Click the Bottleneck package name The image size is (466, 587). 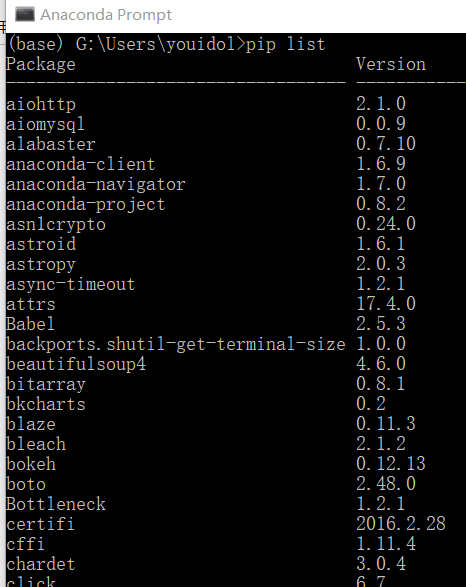56,504
